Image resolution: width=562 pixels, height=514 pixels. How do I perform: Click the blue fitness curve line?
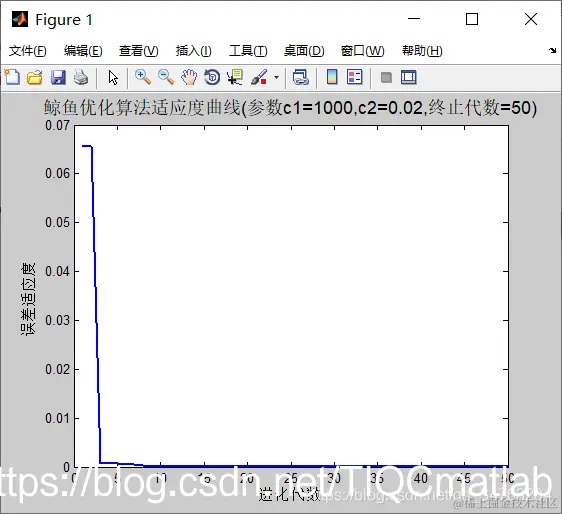(x=96, y=305)
